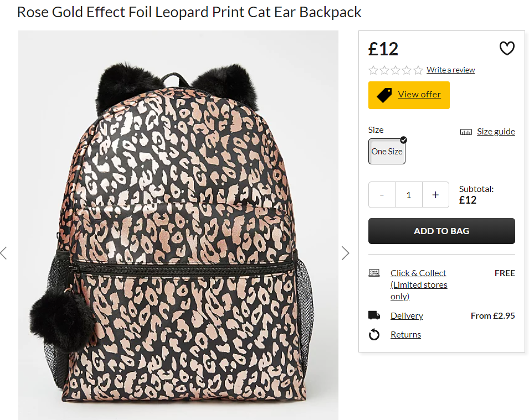Open Write a review link
Viewport: 529px width, 420px height.
coord(451,70)
